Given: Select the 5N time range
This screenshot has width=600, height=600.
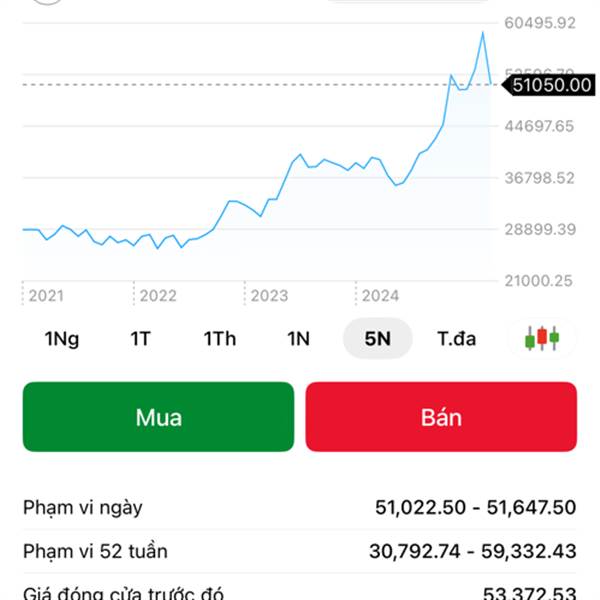Looking at the screenshot, I should point(377,338).
